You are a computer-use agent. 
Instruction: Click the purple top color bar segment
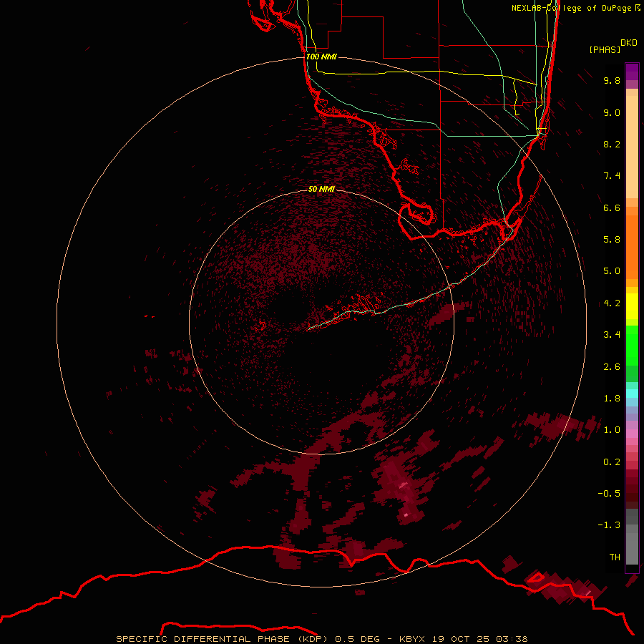click(632, 72)
